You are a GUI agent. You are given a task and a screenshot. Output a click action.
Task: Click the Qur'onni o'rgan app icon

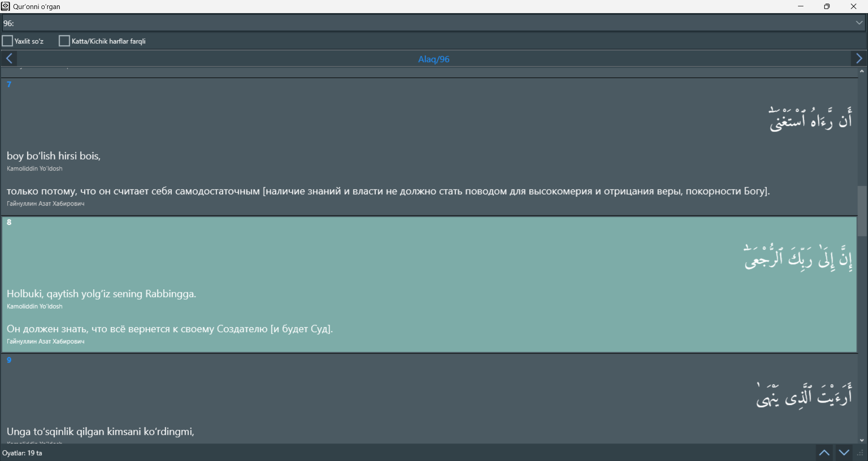pos(5,6)
